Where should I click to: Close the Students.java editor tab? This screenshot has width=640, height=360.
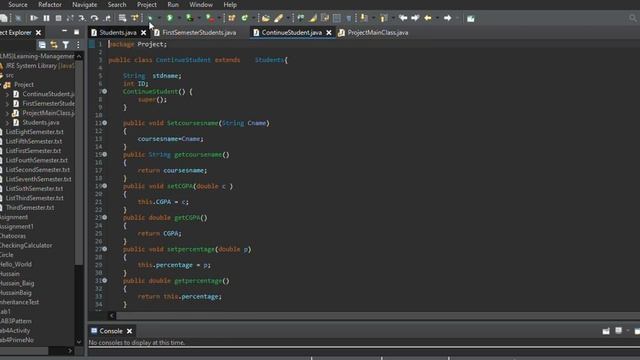(144, 33)
